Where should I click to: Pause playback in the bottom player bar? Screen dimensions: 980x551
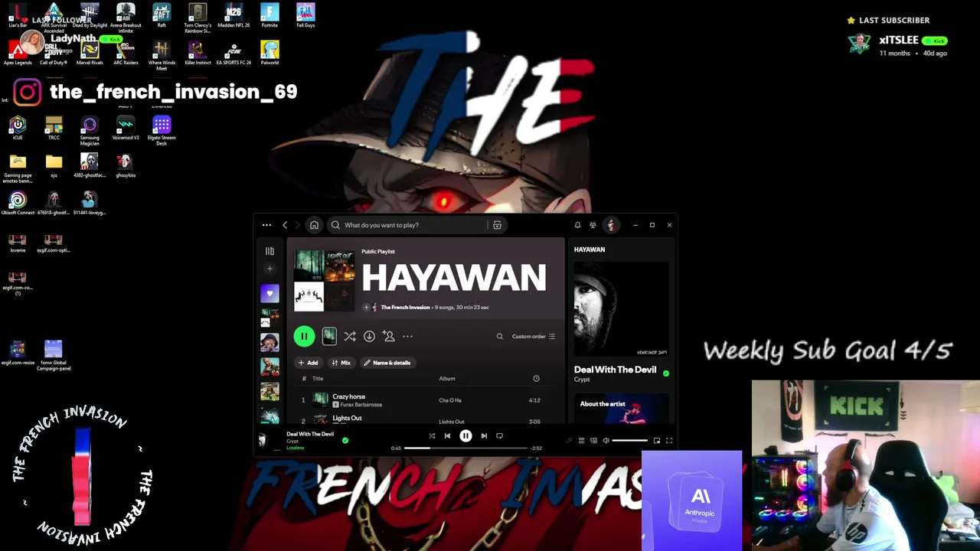click(x=465, y=435)
